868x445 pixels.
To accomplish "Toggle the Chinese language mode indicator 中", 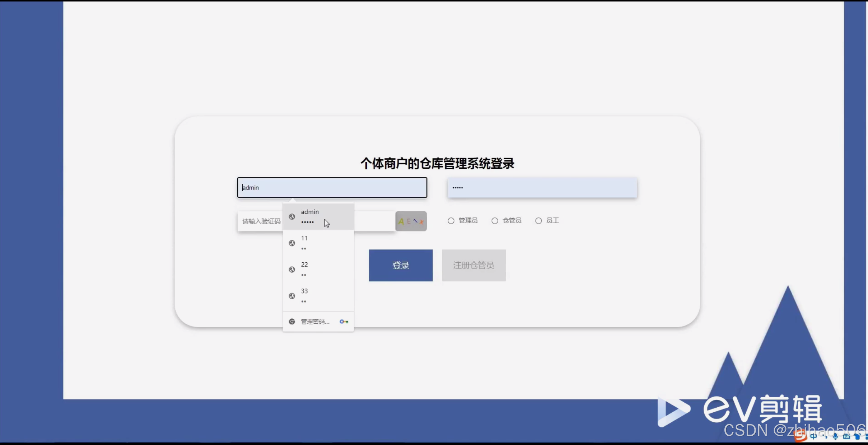I will pos(813,437).
